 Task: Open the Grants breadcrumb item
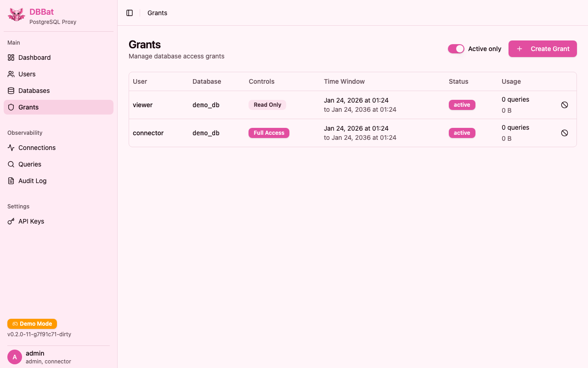pos(157,13)
